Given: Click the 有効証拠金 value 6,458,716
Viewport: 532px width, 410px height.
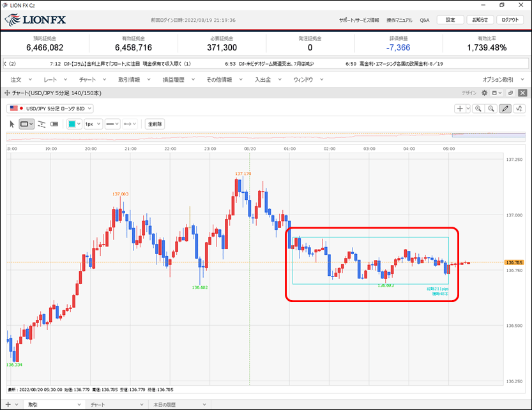Looking at the screenshot, I should (133, 47).
